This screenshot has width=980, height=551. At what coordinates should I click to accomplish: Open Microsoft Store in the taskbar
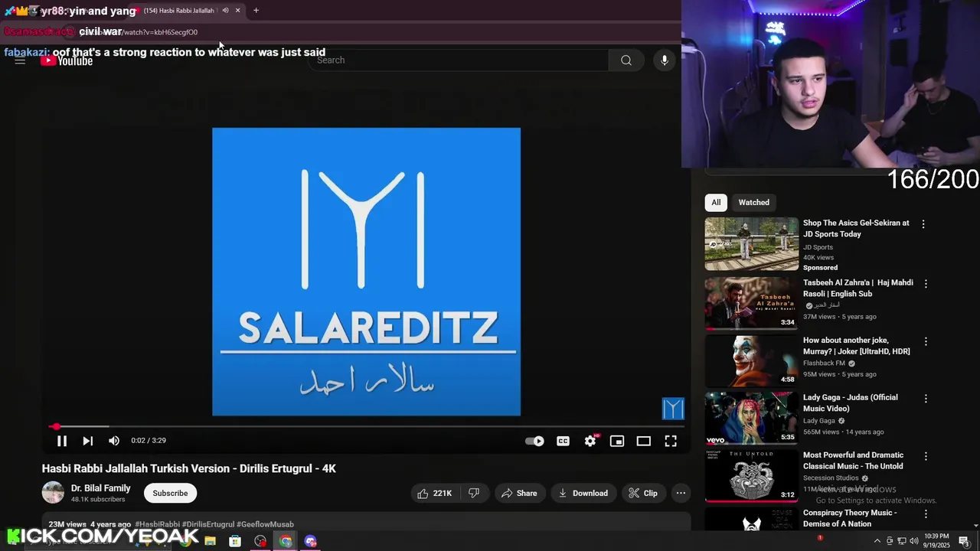tap(235, 541)
